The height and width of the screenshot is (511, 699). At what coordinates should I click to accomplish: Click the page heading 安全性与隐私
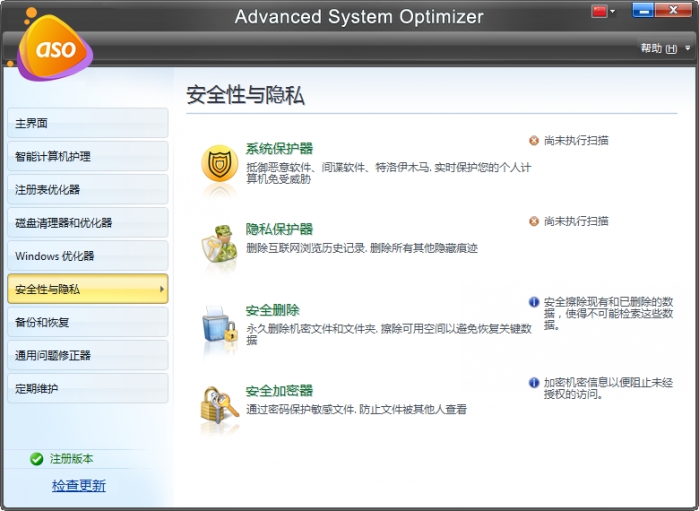tap(245, 95)
